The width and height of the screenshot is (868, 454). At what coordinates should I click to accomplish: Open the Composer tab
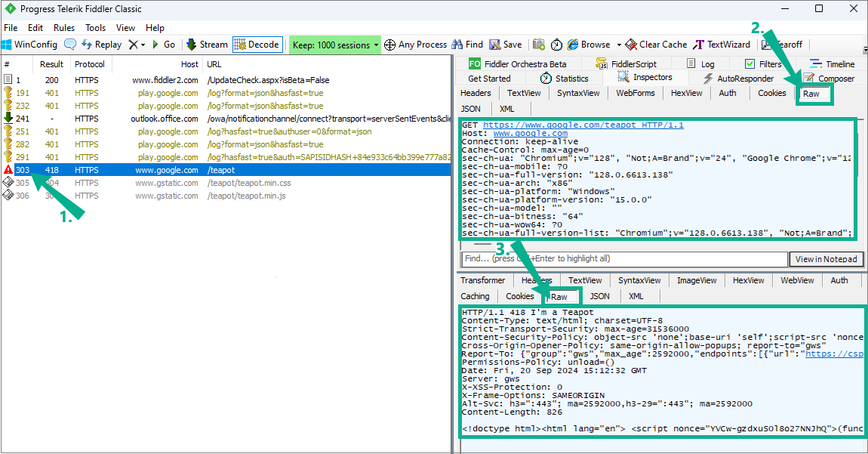pyautogui.click(x=829, y=78)
